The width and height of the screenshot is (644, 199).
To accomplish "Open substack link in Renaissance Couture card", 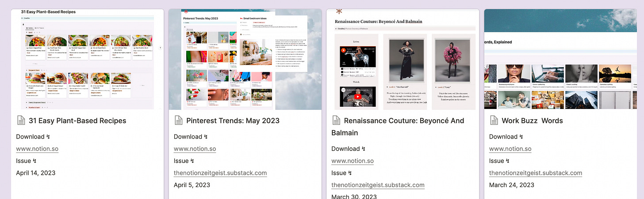I will (x=378, y=185).
